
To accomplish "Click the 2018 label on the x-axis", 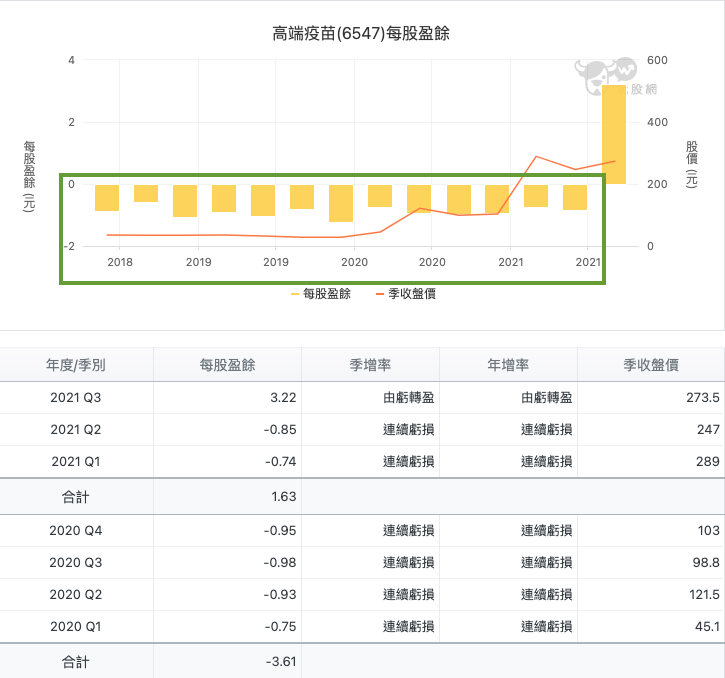I will [x=120, y=262].
